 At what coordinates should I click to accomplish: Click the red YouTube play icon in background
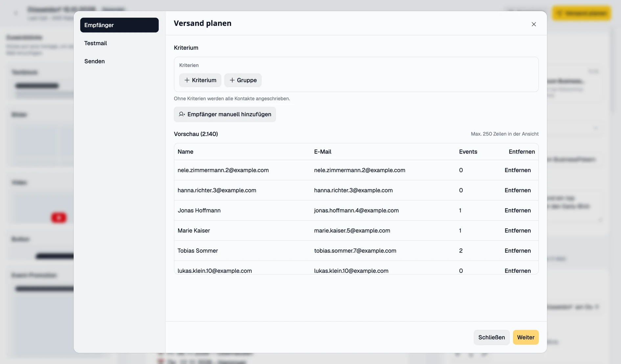pos(59,217)
